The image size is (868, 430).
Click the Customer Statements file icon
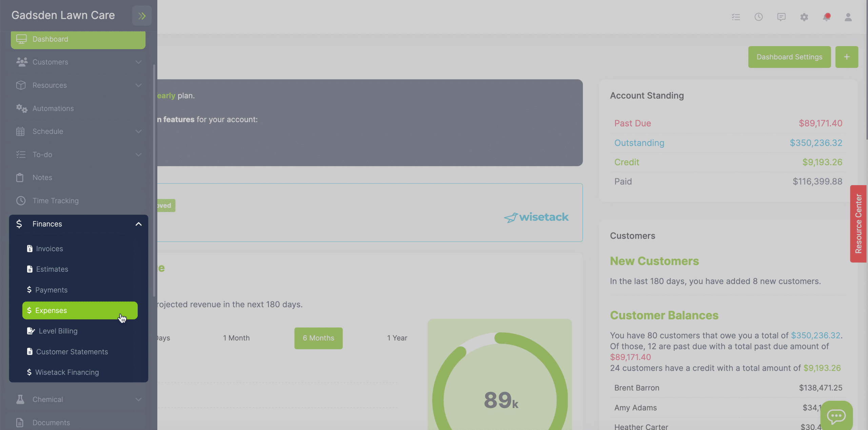[30, 351]
